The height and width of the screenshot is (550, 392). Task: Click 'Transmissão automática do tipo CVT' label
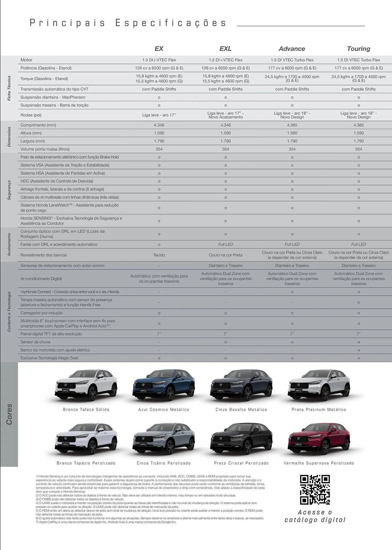54,89
